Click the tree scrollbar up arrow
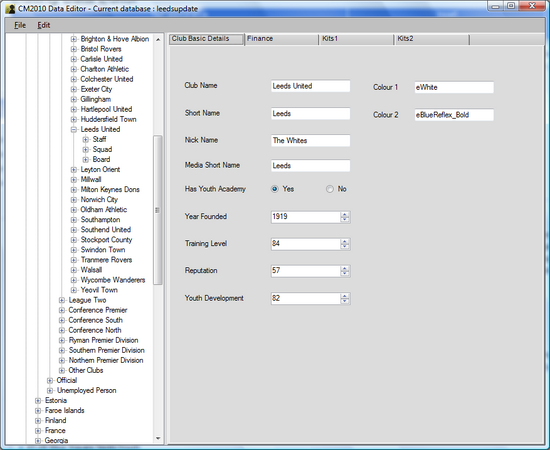 pyautogui.click(x=158, y=39)
